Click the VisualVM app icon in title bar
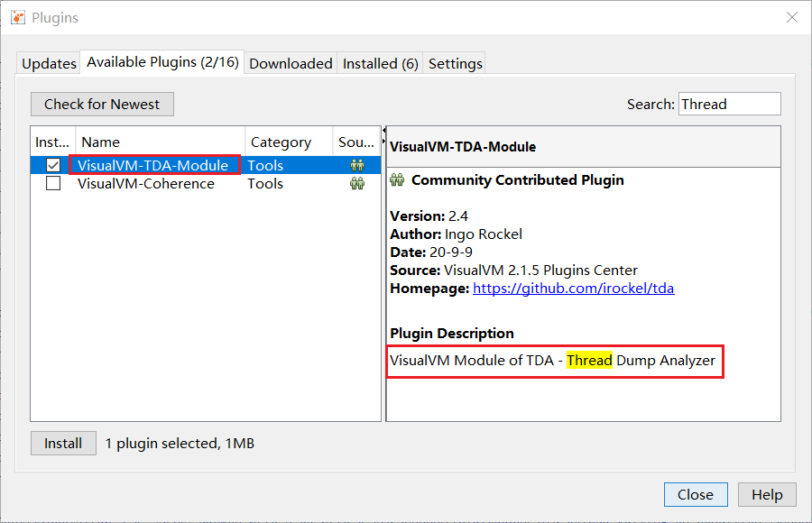 point(18,17)
